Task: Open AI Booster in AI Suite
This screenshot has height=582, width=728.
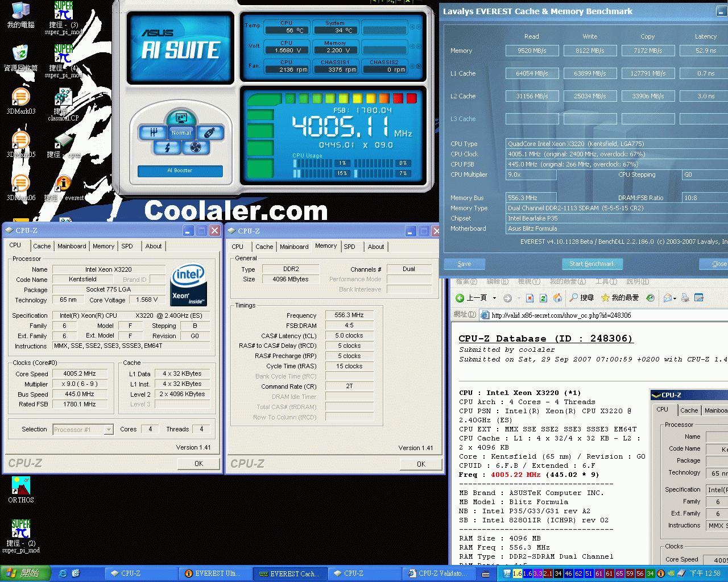Action: click(x=180, y=171)
